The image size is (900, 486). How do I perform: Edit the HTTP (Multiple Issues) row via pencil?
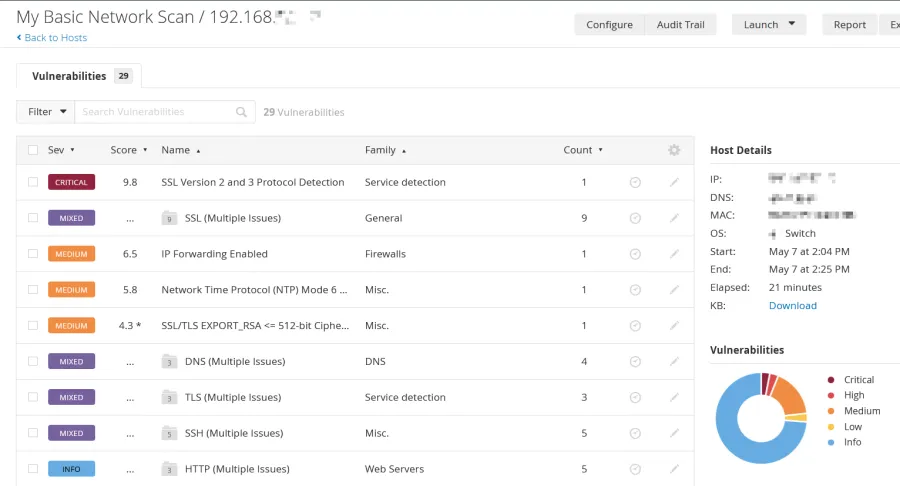(674, 469)
